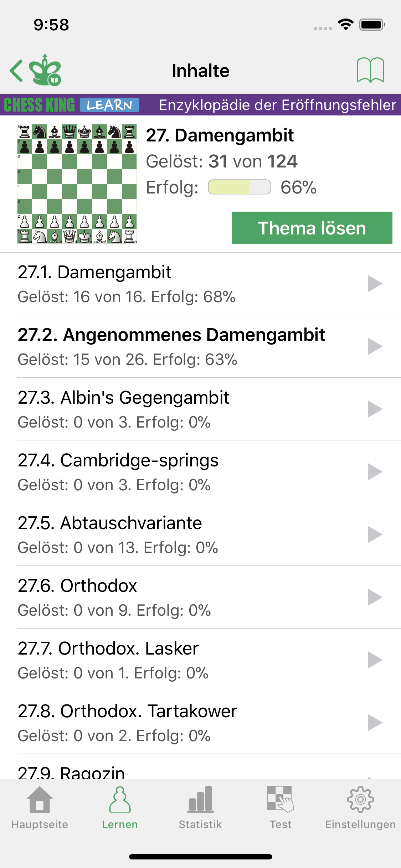The height and width of the screenshot is (868, 401).
Task: Expand Angenommenes Damengambit arrow
Action: point(375,346)
